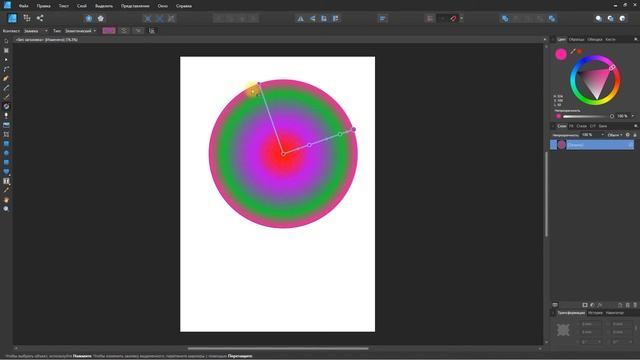Click the gradient colour swatch in context bar
The image size is (640, 360).
point(109,31)
